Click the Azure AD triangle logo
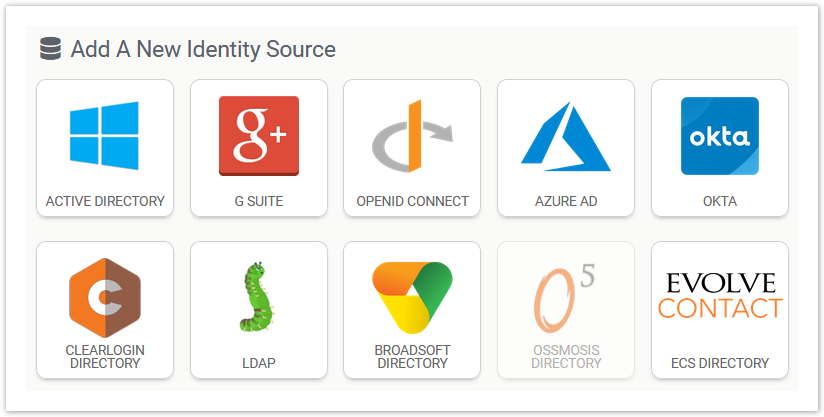This screenshot has width=824, height=417. [x=566, y=136]
